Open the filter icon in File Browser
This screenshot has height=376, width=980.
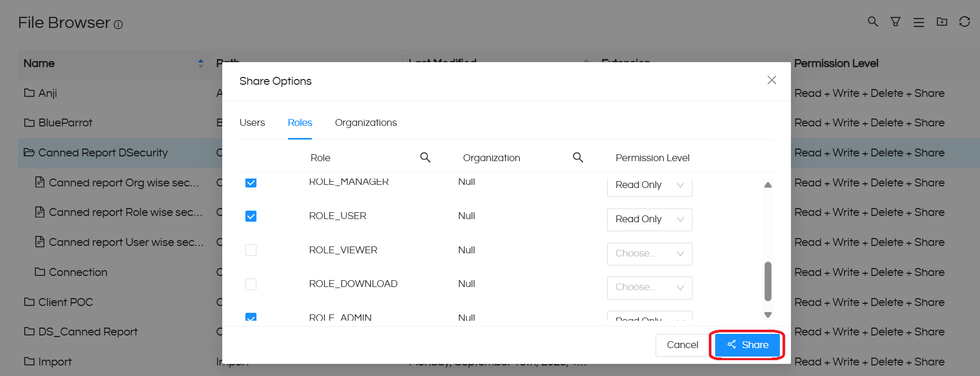[895, 22]
